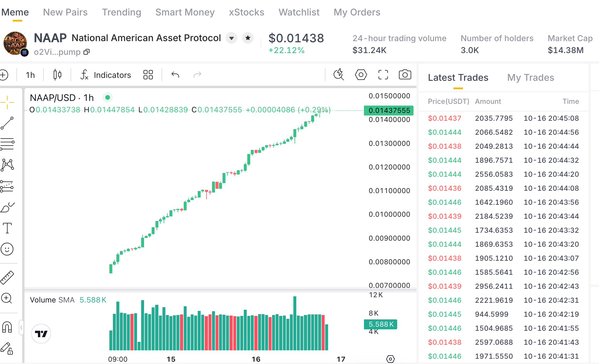Click the TradingView logo button
Screen dimensions: 599x364
(x=41, y=334)
